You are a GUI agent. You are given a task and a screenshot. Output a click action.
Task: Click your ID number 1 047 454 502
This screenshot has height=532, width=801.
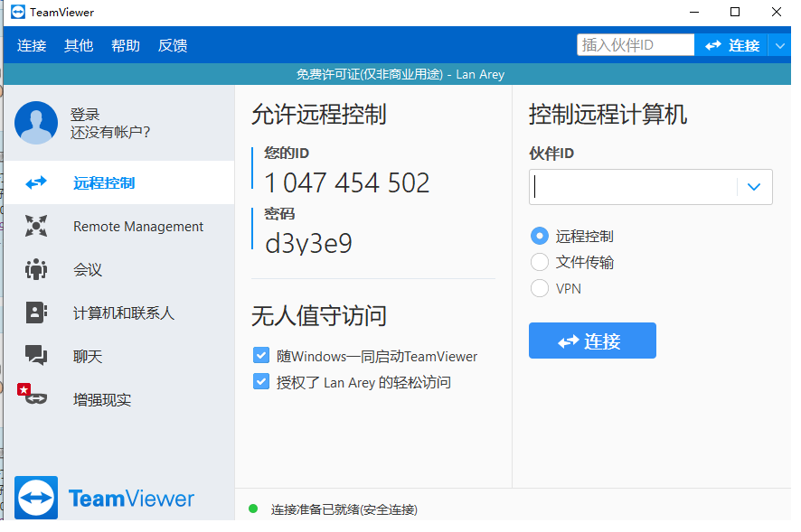point(347,182)
